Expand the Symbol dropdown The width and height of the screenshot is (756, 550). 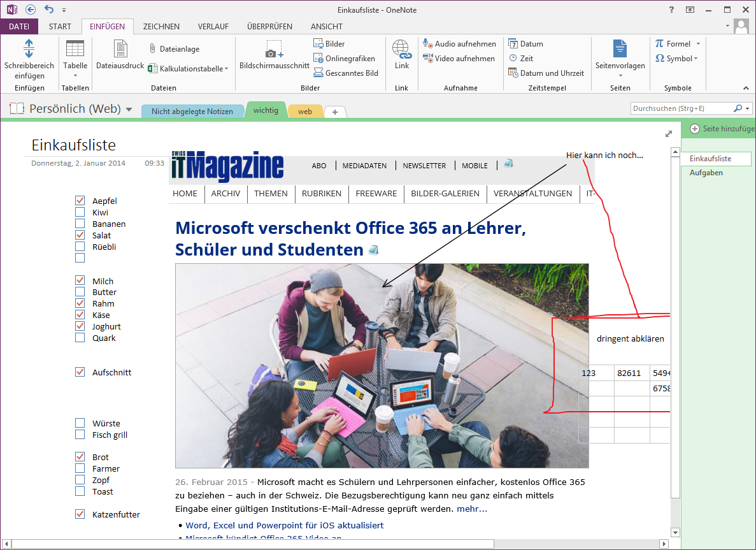pos(696,59)
